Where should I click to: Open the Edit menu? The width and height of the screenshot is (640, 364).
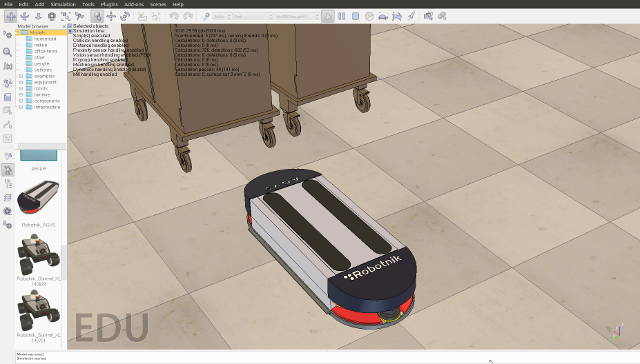23,4
